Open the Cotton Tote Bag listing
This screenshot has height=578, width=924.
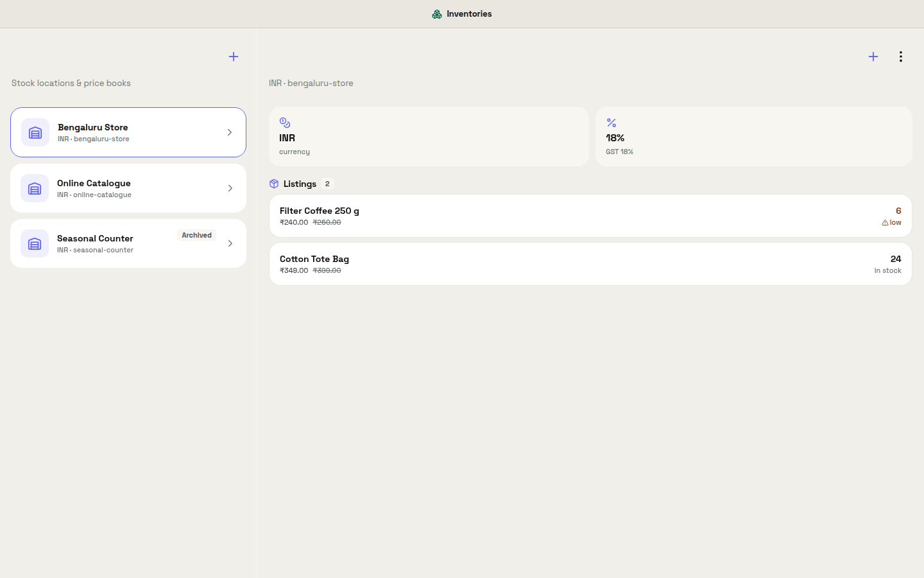590,264
